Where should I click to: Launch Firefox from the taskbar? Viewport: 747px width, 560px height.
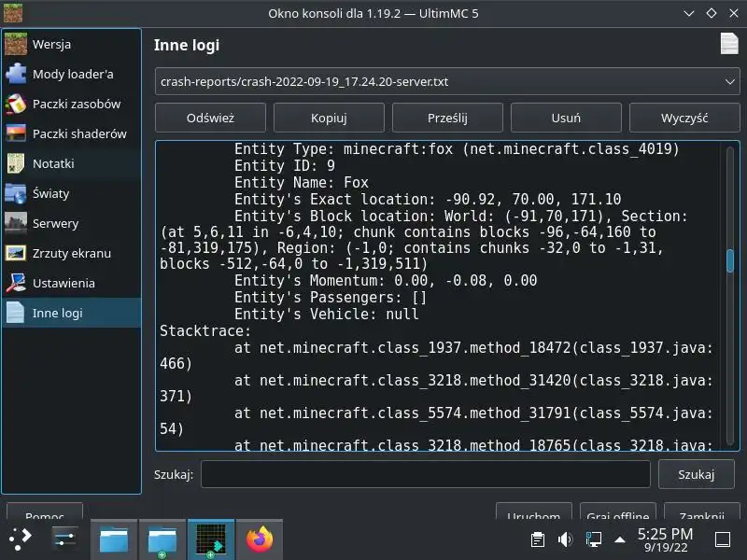point(260,539)
